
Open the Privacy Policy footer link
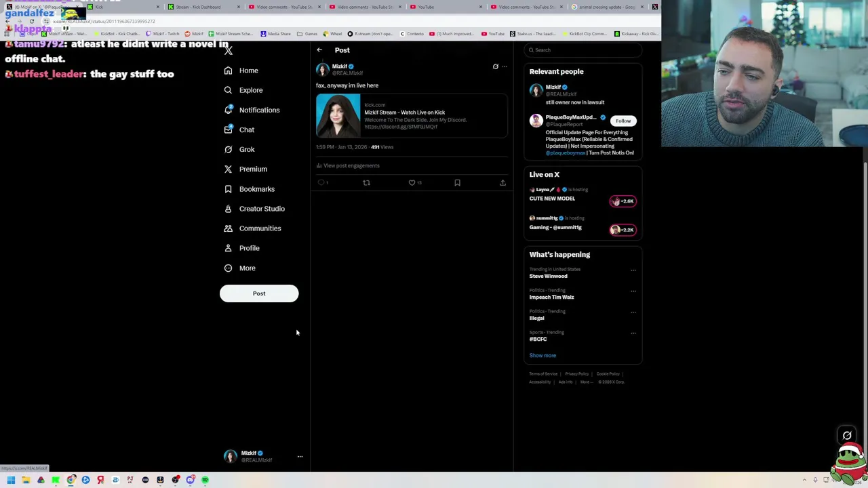pos(577,373)
